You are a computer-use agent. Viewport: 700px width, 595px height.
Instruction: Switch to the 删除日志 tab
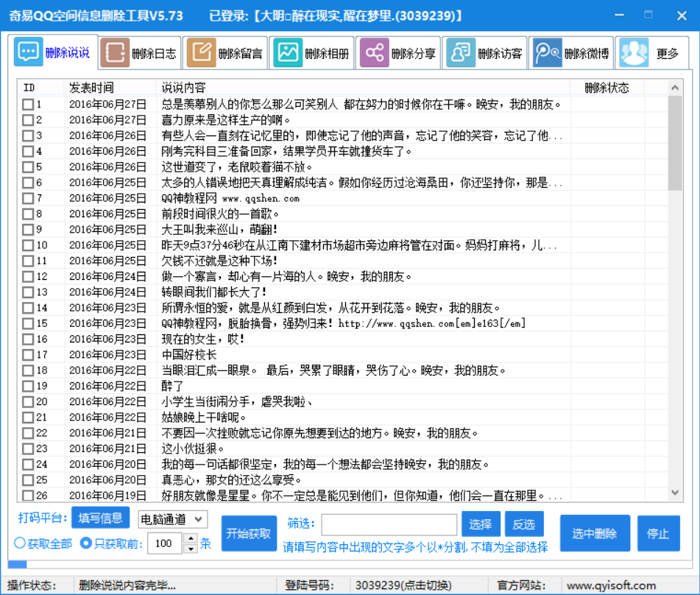140,53
